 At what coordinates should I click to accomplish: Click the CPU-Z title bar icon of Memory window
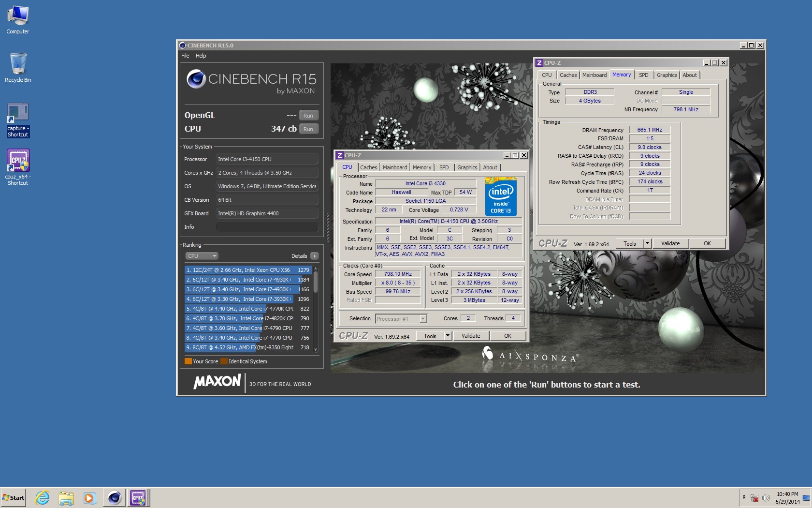pos(539,63)
